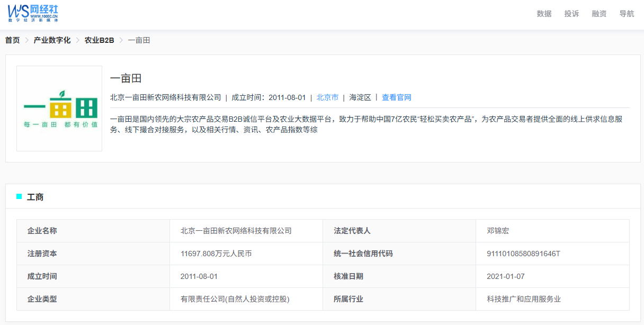Image resolution: width=644 pixels, height=325 pixels.
Task: Select 有限责任公司(自然人投资或控股) value
Action: point(235,299)
